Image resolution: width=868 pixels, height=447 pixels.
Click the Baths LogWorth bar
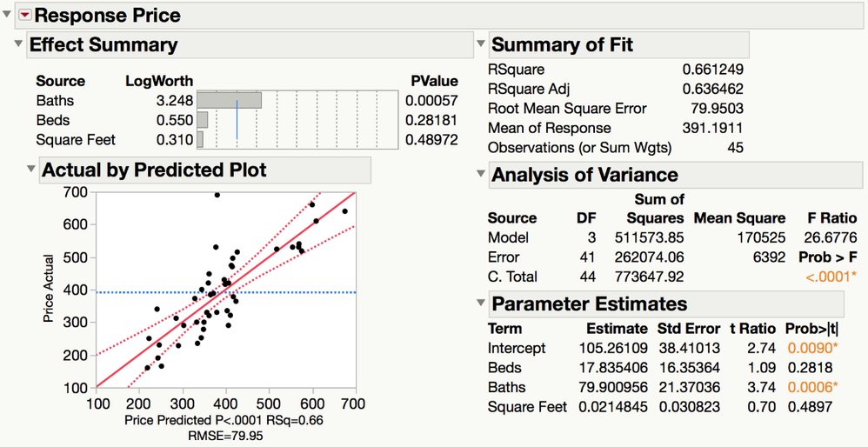coord(230,100)
